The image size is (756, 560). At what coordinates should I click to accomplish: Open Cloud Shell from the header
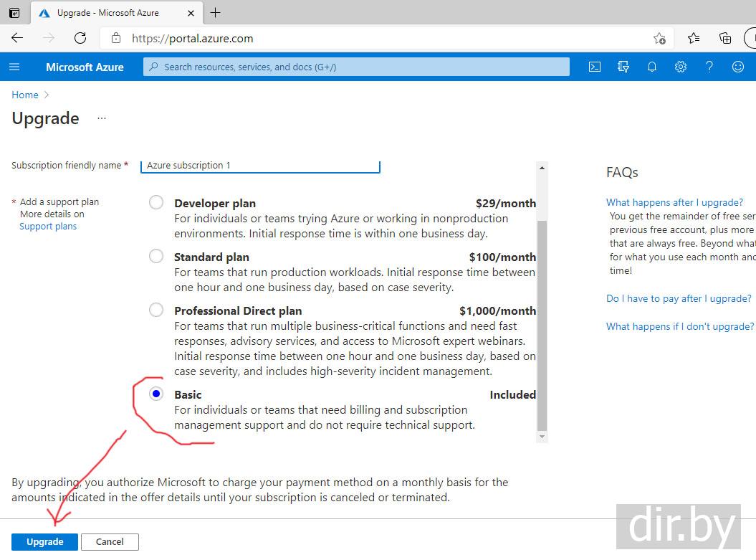pyautogui.click(x=595, y=67)
